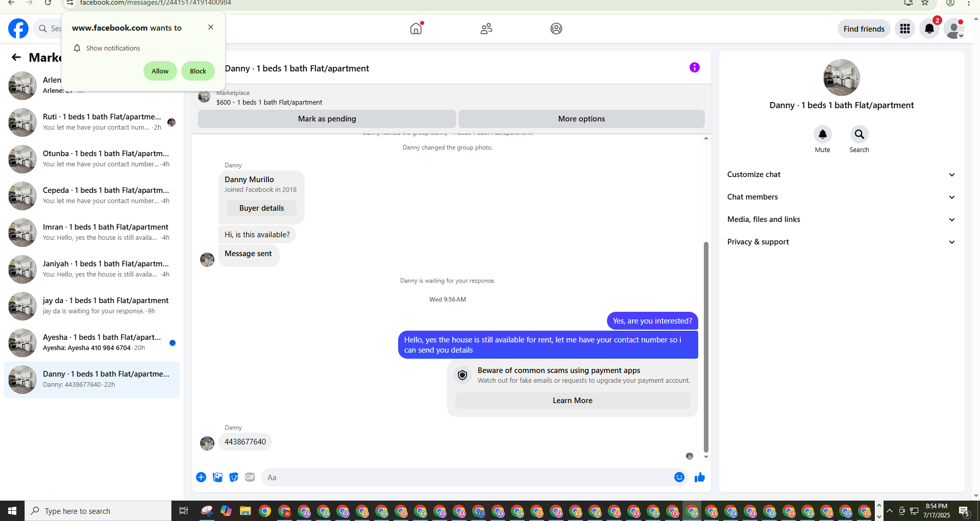Mark the listing as pending
This screenshot has height=521, width=980.
327,118
